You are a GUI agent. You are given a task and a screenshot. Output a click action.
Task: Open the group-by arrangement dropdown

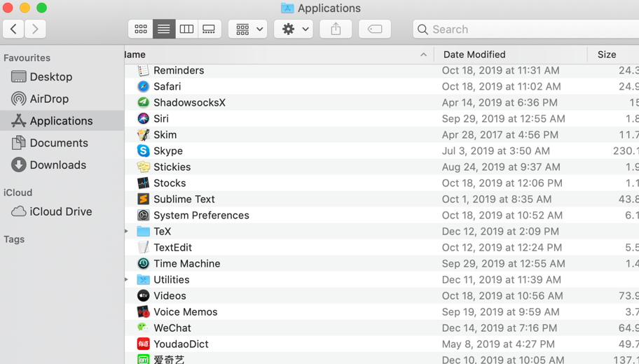pos(248,29)
